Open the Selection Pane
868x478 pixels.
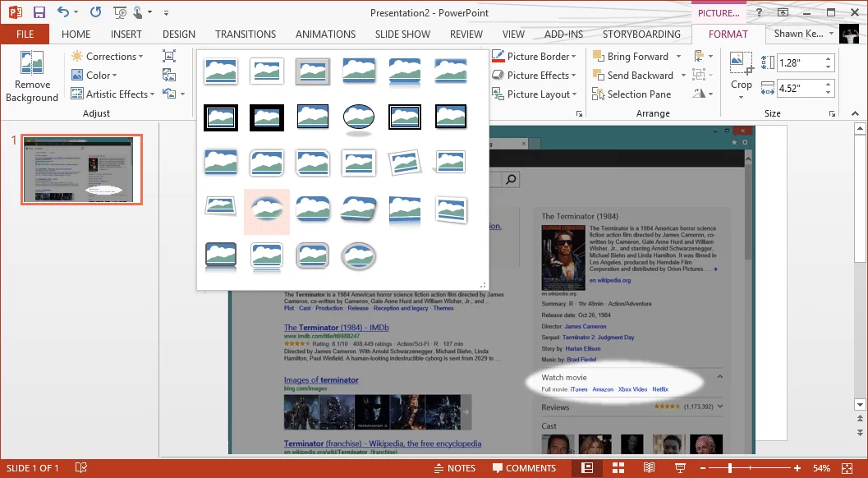(631, 94)
